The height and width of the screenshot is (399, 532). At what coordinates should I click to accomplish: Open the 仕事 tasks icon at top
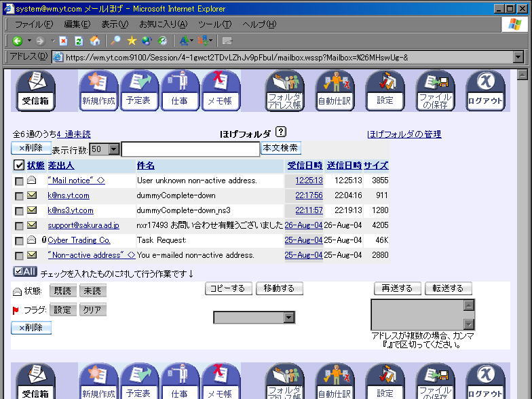180,91
